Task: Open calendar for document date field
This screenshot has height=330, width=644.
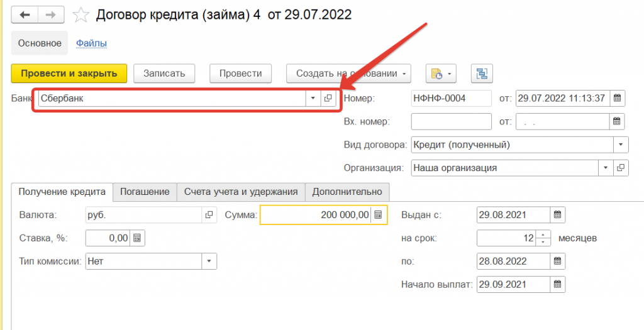Action: coord(617,98)
